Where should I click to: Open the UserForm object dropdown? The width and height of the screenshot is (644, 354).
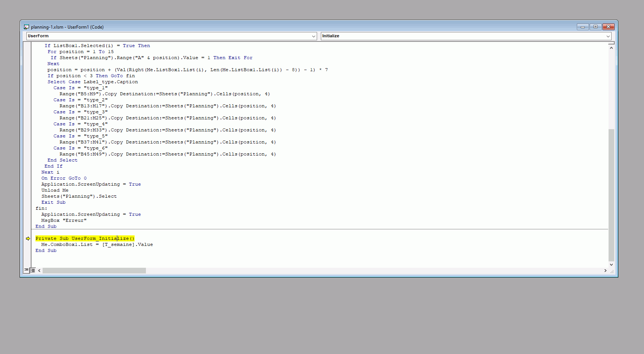point(313,36)
